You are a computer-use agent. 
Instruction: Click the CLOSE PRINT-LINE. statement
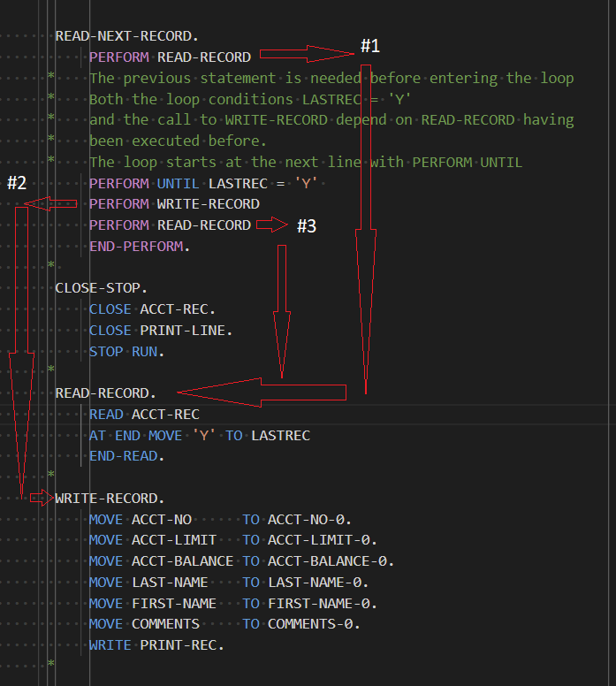click(161, 331)
